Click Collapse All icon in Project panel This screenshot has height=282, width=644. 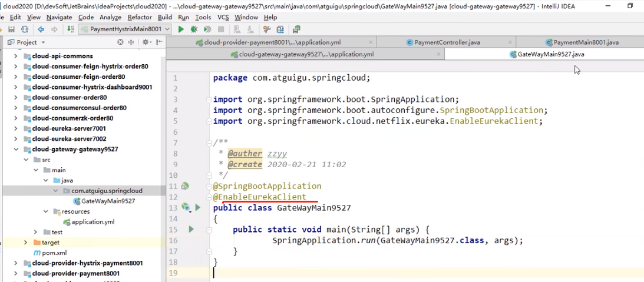coord(131,42)
